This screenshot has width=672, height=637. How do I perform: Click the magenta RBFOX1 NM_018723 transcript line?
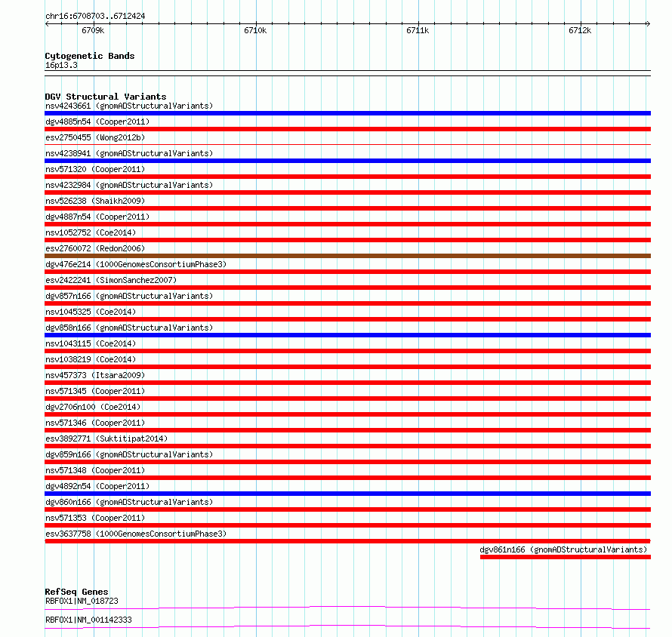coord(347,608)
